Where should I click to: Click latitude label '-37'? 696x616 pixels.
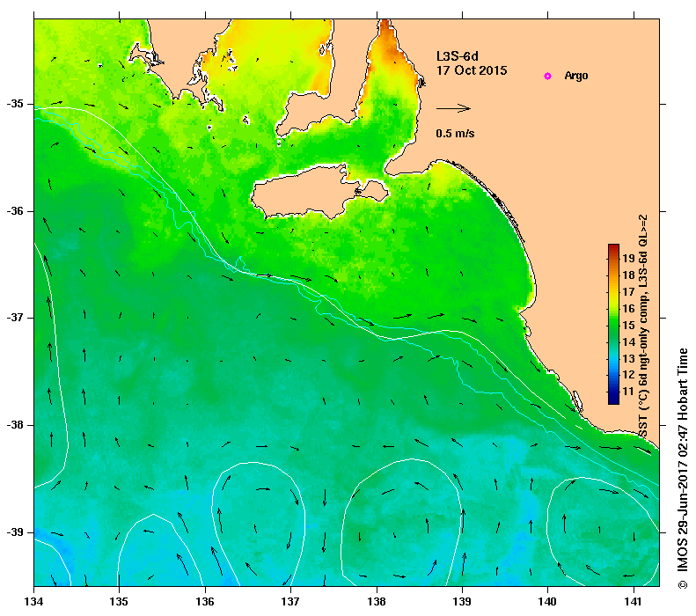click(15, 318)
